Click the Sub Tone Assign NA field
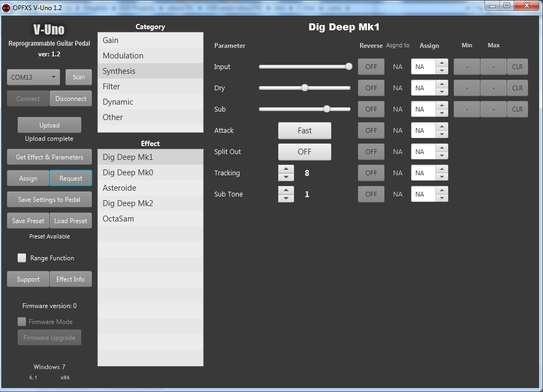 pyautogui.click(x=423, y=194)
